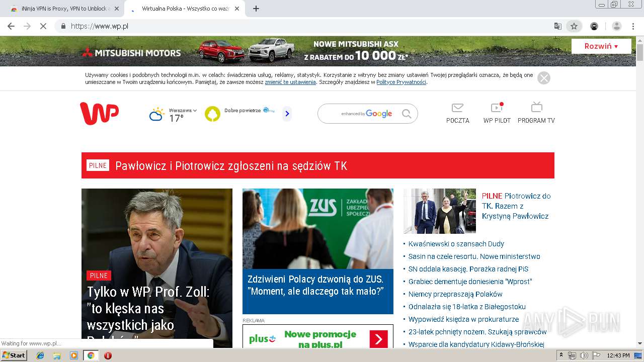Viewport: 644px width, 362px height.
Task: Open the translate page icon in the address bar
Action: (x=557, y=26)
